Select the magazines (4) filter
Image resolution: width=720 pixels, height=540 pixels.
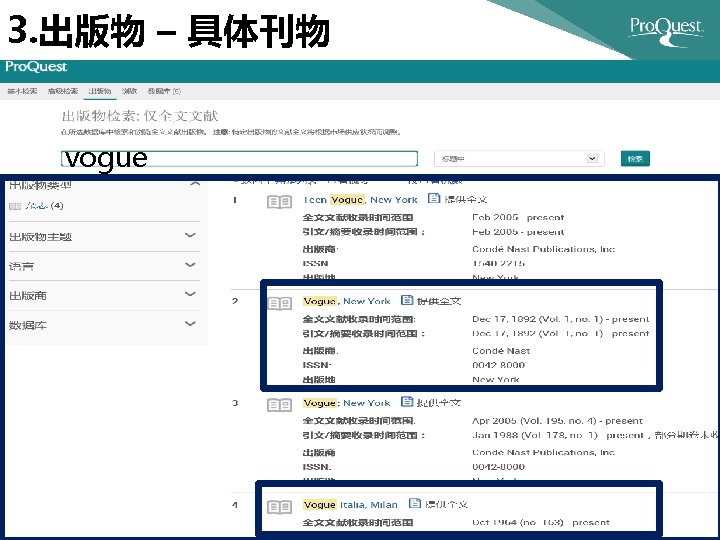click(x=45, y=205)
